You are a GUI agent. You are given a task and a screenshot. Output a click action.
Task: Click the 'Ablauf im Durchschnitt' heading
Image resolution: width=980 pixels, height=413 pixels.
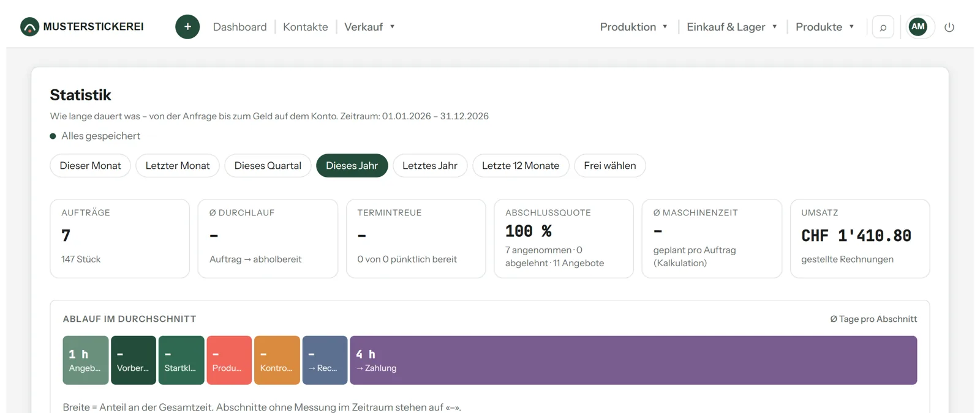[129, 319]
